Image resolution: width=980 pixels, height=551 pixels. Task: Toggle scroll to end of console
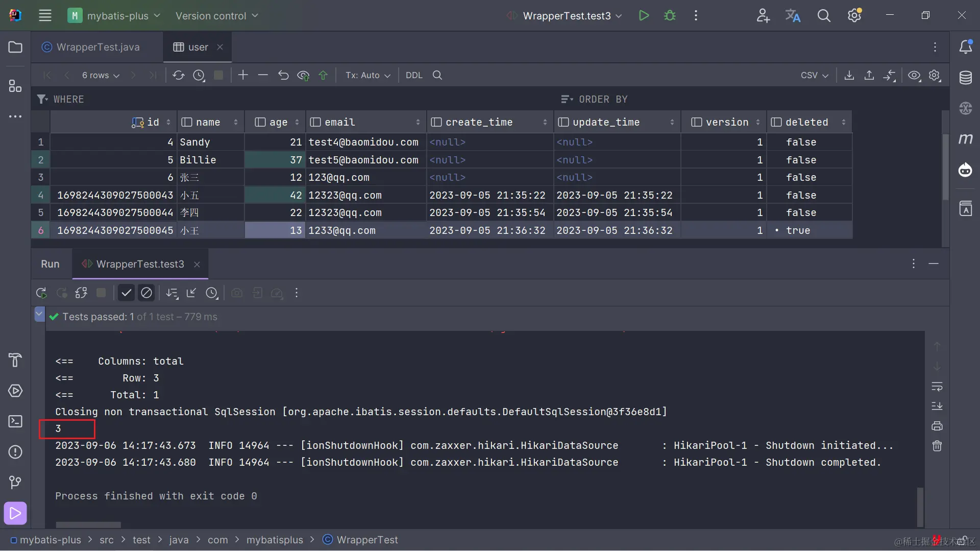(937, 406)
